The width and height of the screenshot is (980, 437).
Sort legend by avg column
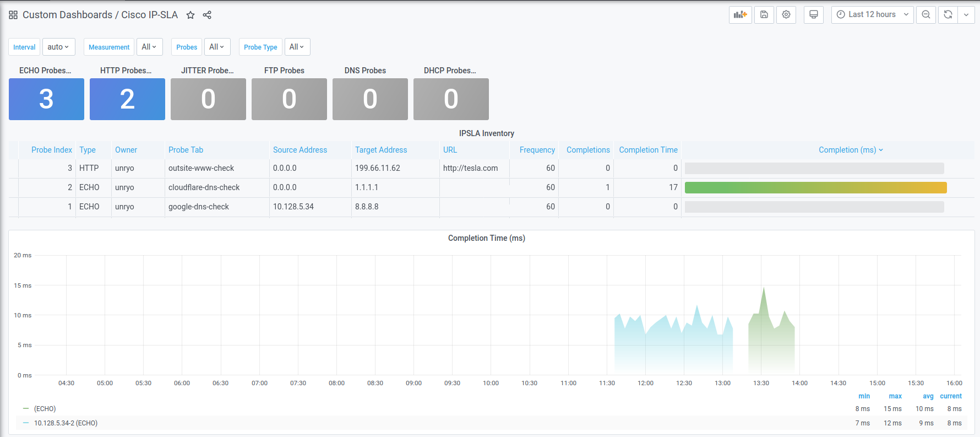pos(928,396)
